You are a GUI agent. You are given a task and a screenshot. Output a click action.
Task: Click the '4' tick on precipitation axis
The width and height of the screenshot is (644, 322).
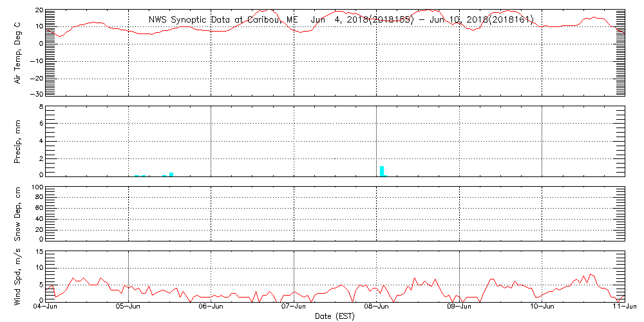coord(41,141)
